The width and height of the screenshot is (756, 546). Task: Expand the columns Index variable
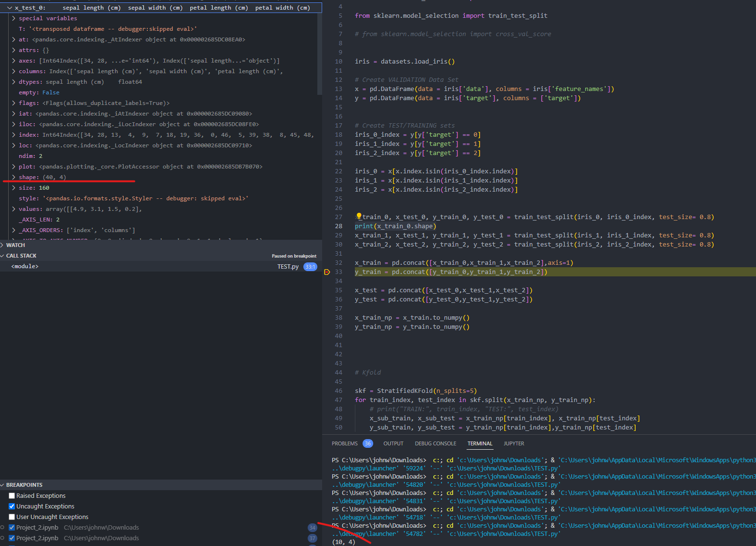(x=13, y=71)
